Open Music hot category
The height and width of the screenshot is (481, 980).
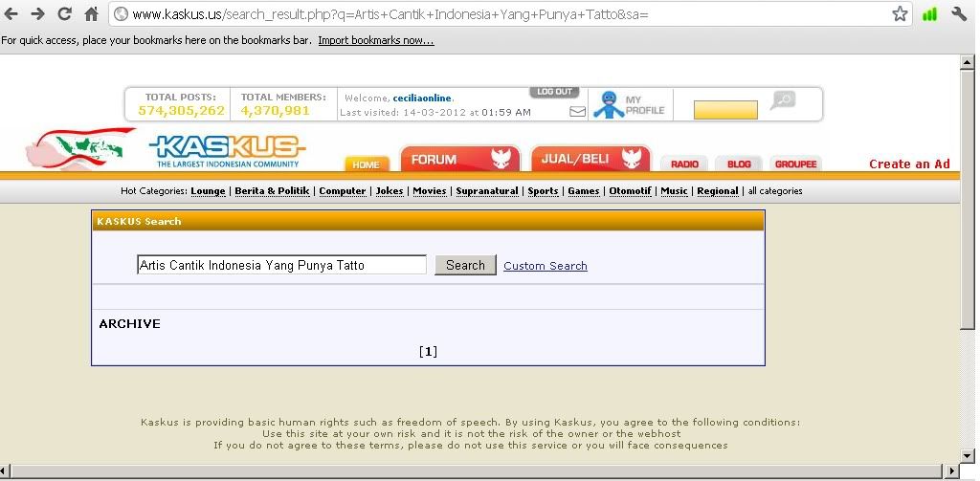click(675, 191)
